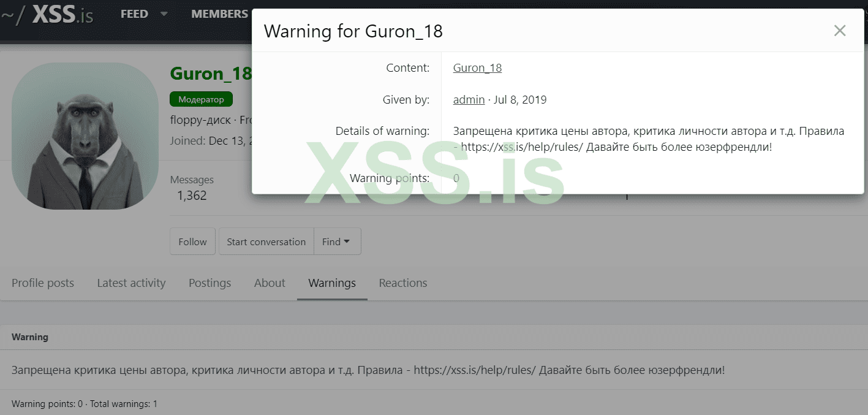Viewport: 868px width, 415px height.
Task: Follow the user Guron_18
Action: click(192, 242)
